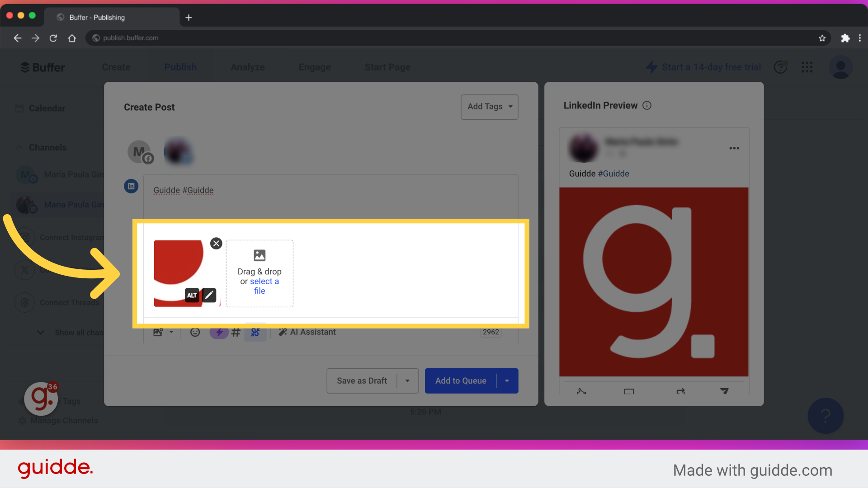Click the purple lightning quick actions icon
Image resolution: width=868 pixels, height=488 pixels.
tap(219, 332)
